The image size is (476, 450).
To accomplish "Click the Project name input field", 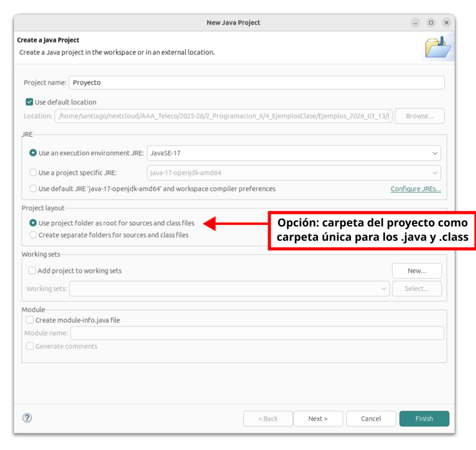I will tap(257, 83).
